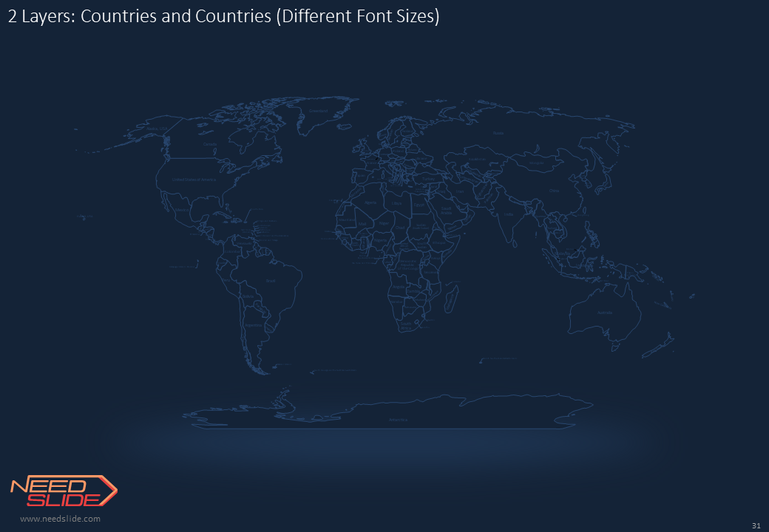Select the Algeria label on the map

pyautogui.click(x=370, y=202)
